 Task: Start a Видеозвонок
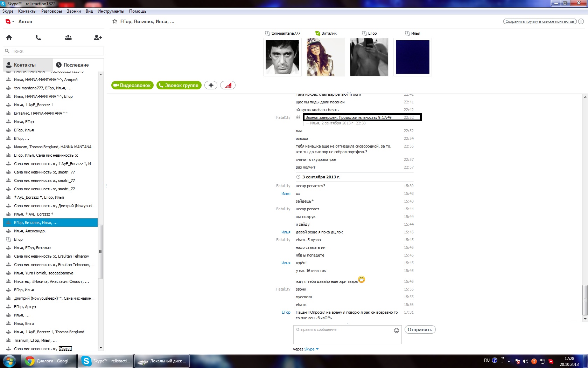(132, 85)
